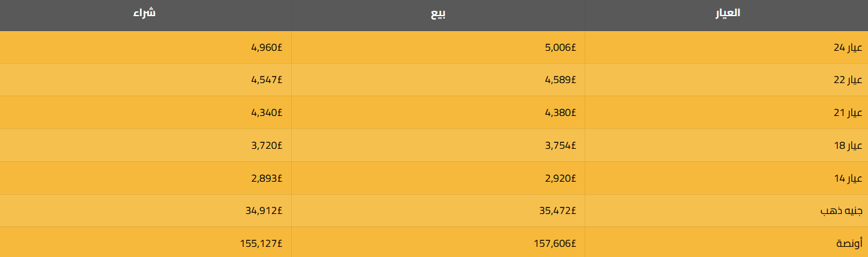Select the 34,912£ gold pound buy price
Screen dimensions: 868x257
[264, 210]
